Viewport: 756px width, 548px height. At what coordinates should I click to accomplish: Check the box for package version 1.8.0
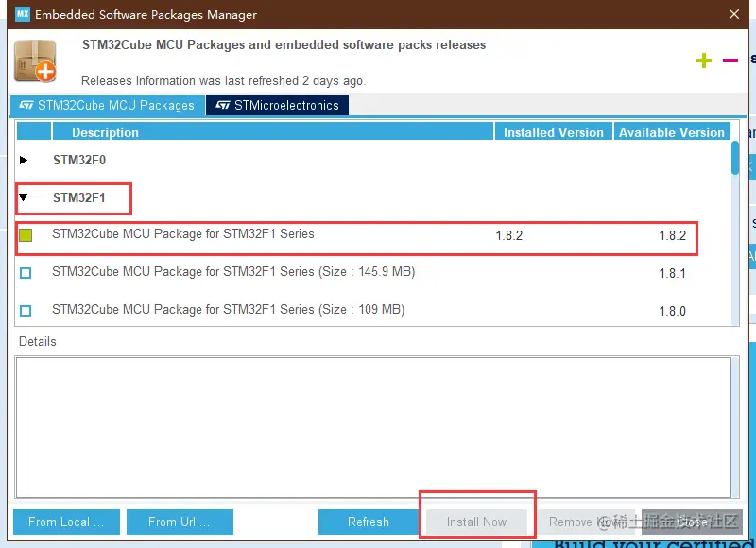26,311
